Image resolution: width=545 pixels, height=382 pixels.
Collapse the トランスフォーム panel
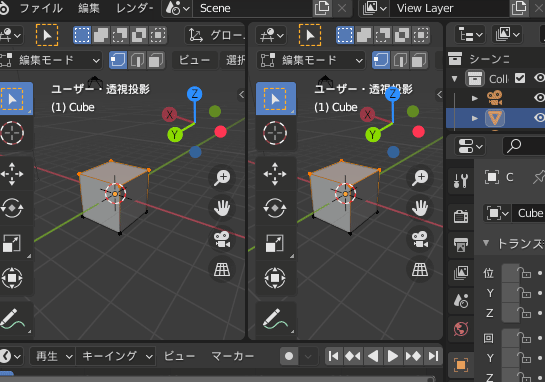tap(486, 243)
